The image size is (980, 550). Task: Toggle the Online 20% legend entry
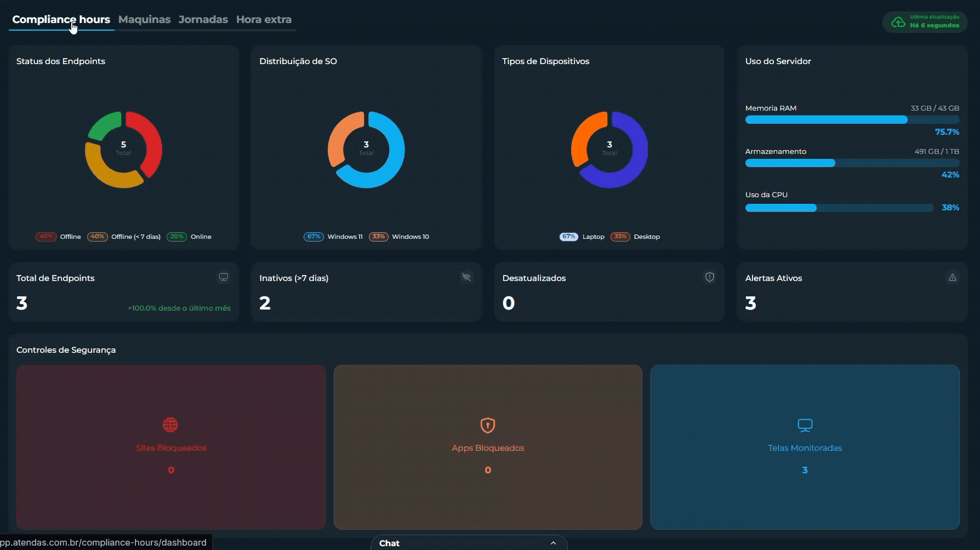(x=189, y=237)
